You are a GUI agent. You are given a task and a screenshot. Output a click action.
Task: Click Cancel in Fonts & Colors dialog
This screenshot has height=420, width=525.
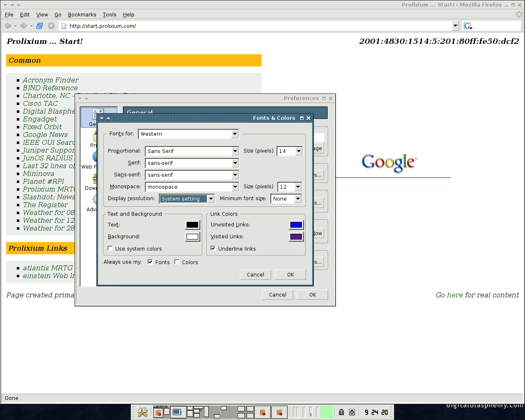256,274
